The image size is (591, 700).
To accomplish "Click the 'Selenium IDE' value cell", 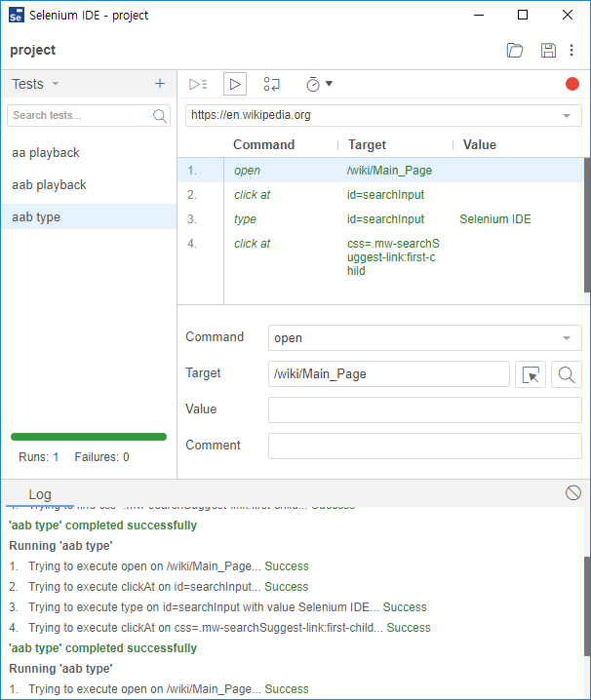I will pyautogui.click(x=495, y=219).
